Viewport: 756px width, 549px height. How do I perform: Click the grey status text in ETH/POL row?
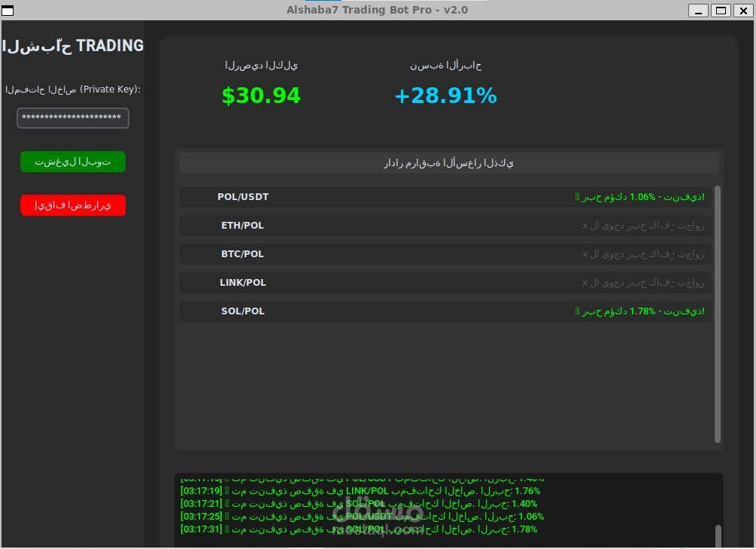(x=642, y=225)
